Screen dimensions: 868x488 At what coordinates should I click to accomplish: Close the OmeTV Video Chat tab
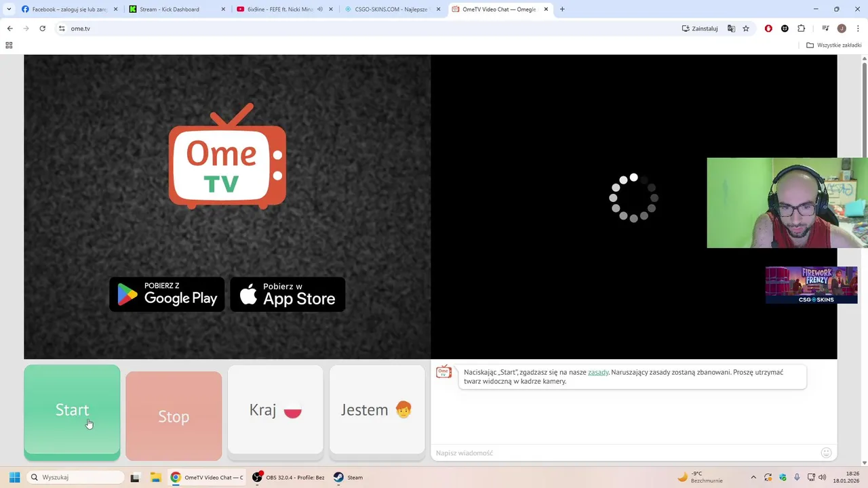point(546,9)
